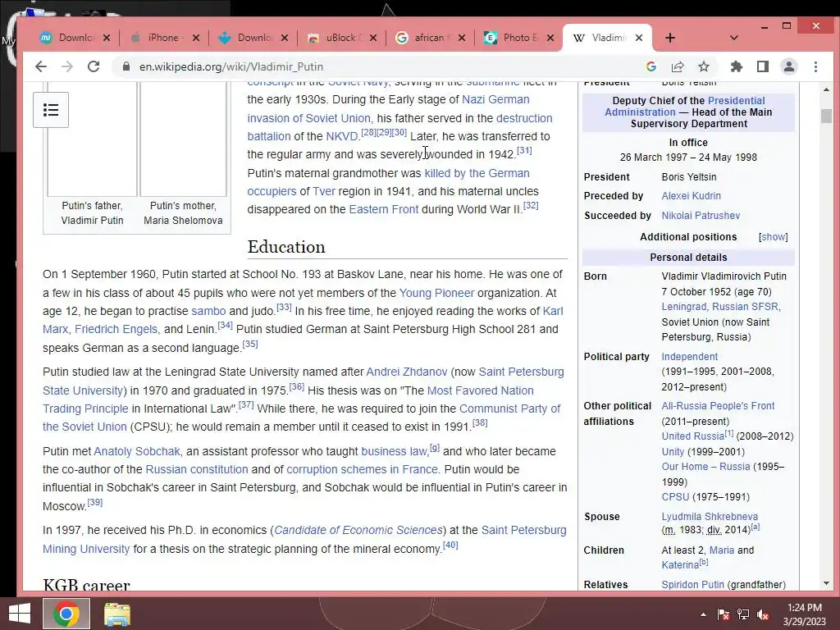Follow the Young Pioneer link

tap(436, 293)
